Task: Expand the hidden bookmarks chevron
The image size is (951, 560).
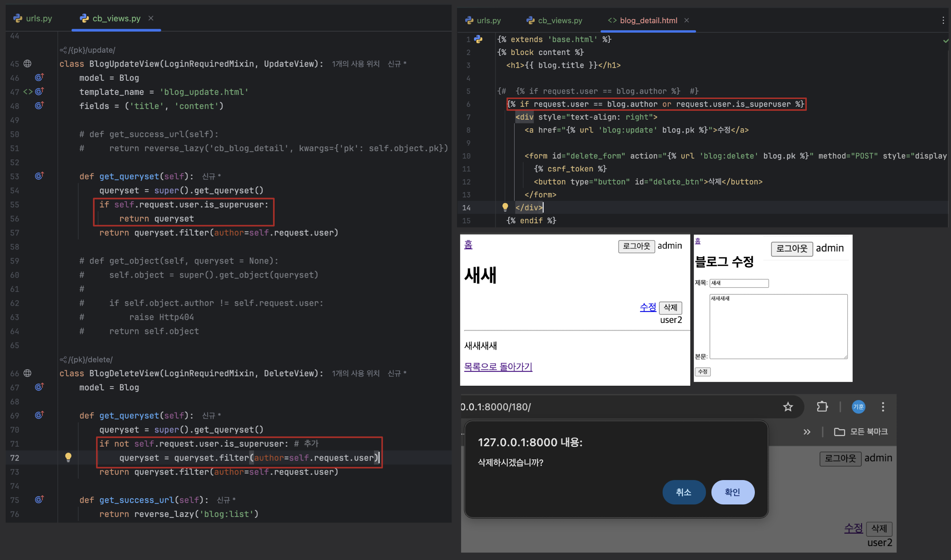Action: pos(807,432)
